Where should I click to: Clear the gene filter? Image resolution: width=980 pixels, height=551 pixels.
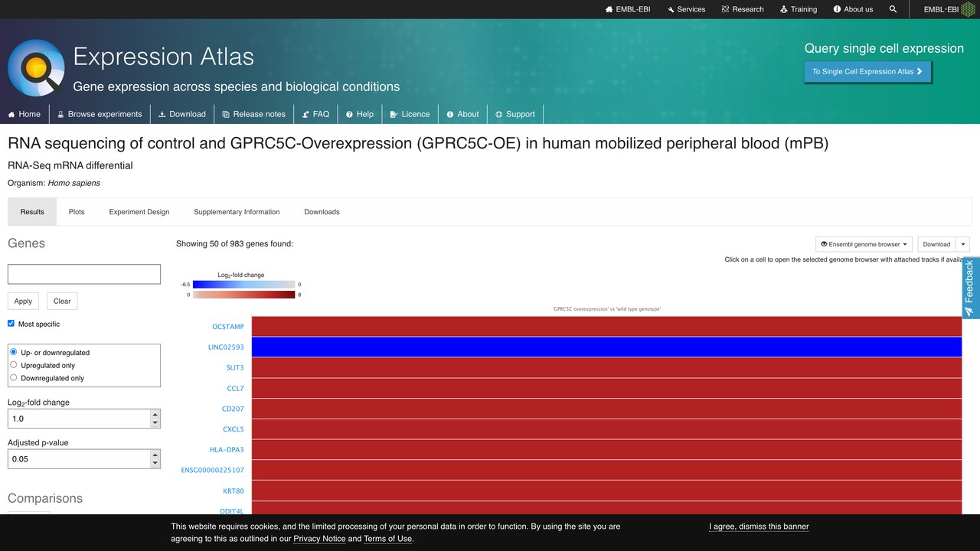(x=62, y=301)
